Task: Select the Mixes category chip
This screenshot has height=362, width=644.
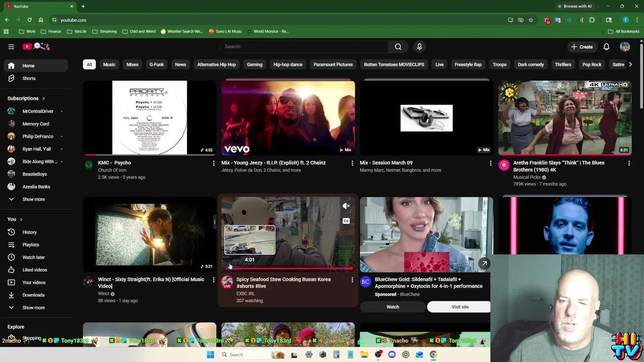Action: point(132,64)
